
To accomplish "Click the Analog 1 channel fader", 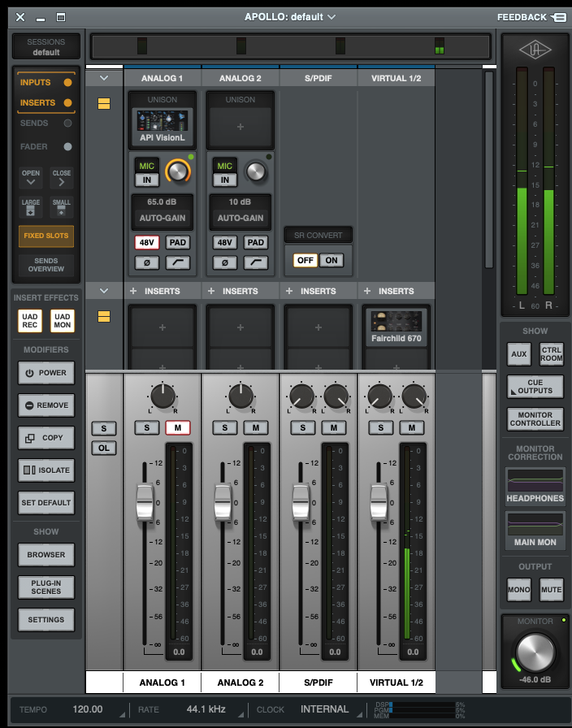I will pyautogui.click(x=145, y=501).
